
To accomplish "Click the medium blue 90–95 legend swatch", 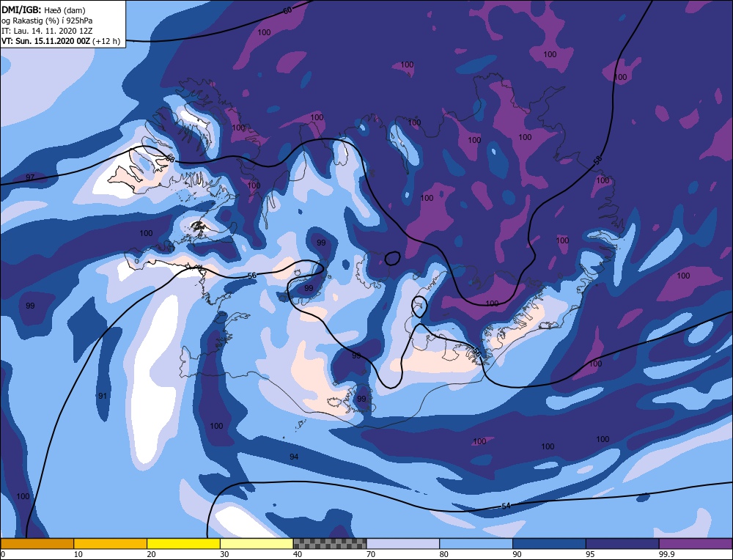I will pos(549,543).
